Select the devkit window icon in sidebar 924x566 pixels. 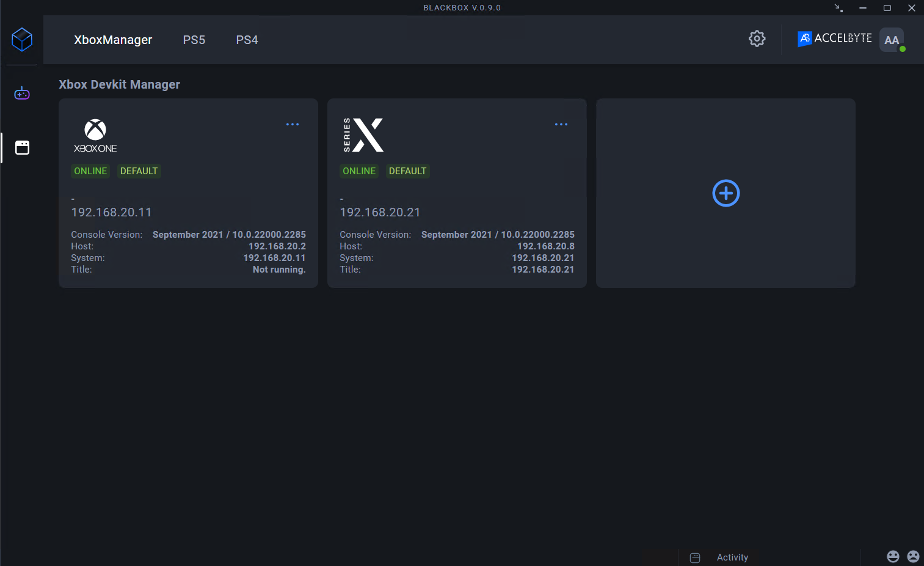click(x=22, y=147)
